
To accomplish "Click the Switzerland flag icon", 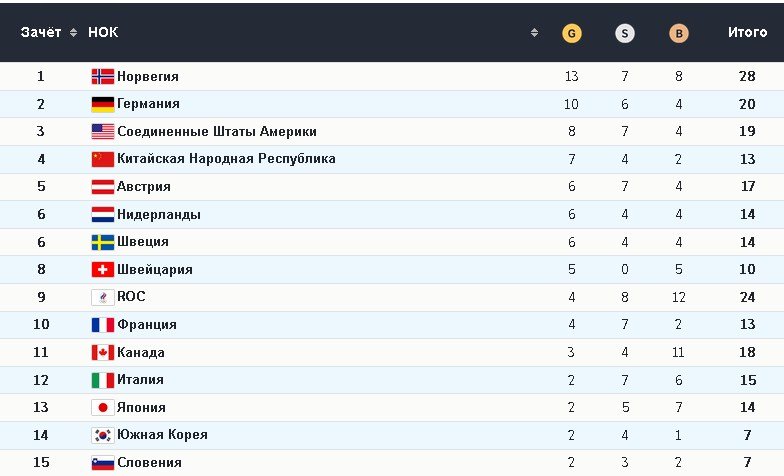I will tap(103, 269).
